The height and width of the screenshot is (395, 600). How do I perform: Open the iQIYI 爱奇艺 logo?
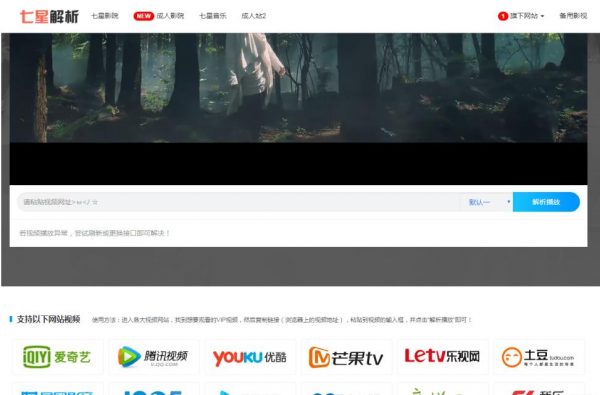coord(57,357)
